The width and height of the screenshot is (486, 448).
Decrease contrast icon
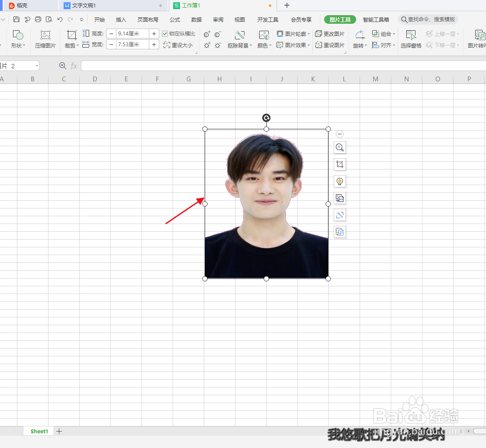click(x=218, y=34)
